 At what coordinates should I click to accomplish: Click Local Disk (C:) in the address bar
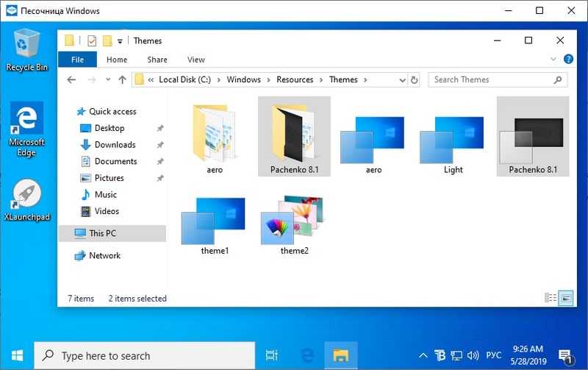185,79
